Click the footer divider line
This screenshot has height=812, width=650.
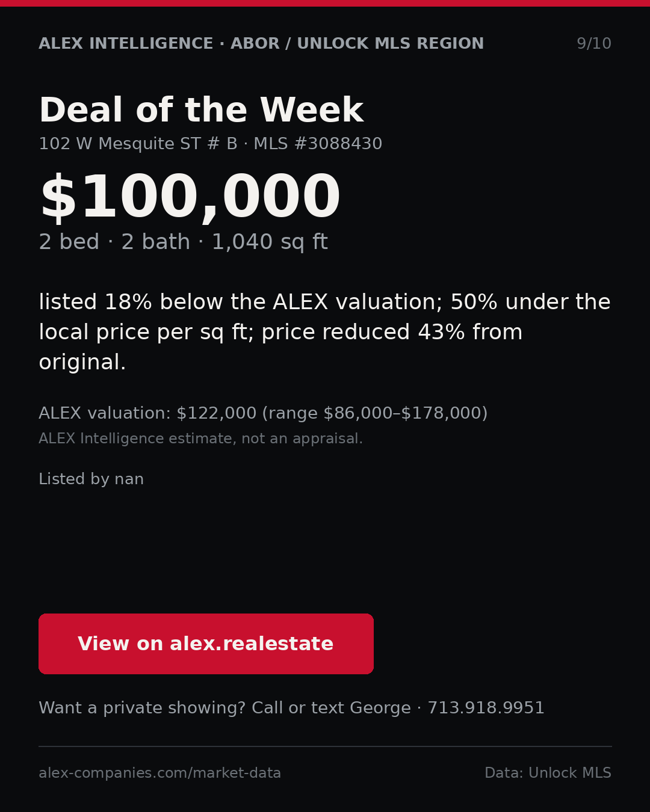pyautogui.click(x=325, y=746)
